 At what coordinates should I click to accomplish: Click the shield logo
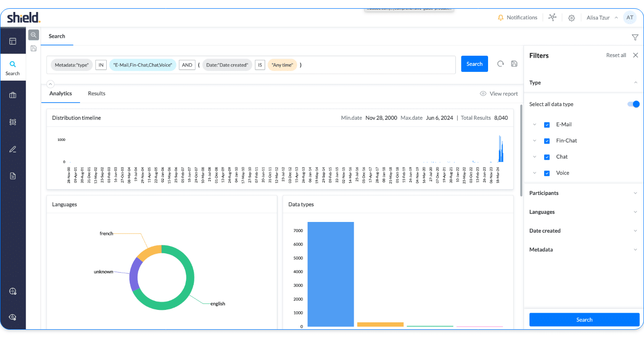24,18
